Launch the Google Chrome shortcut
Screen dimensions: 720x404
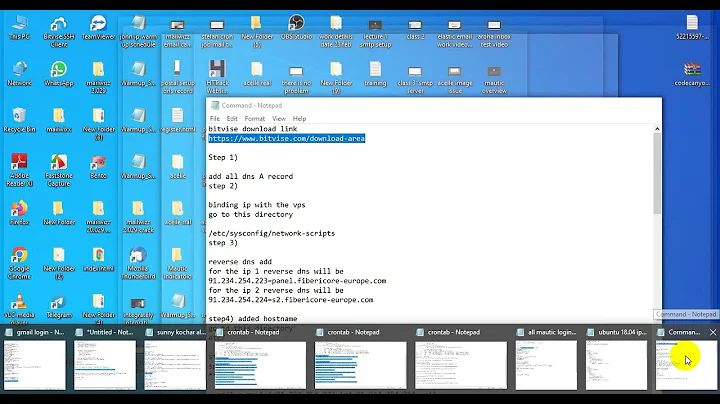(x=19, y=263)
